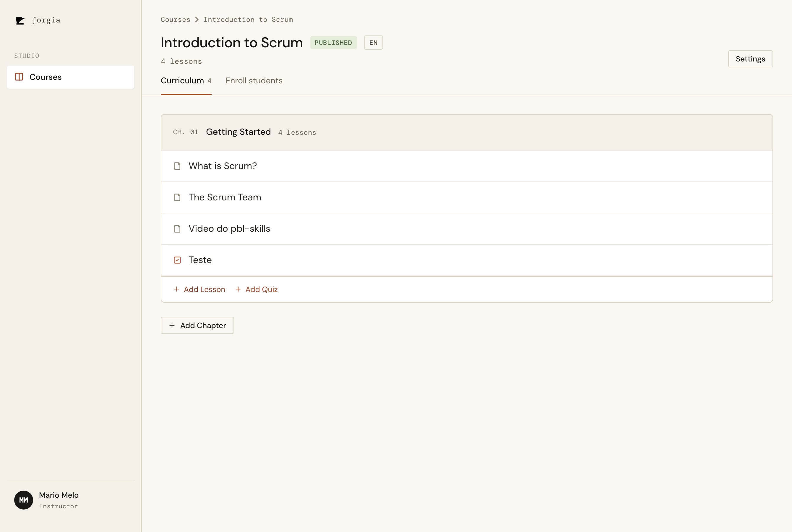The image size is (792, 532).
Task: Click the plus icon next to Add Quiz
Action: point(238,289)
